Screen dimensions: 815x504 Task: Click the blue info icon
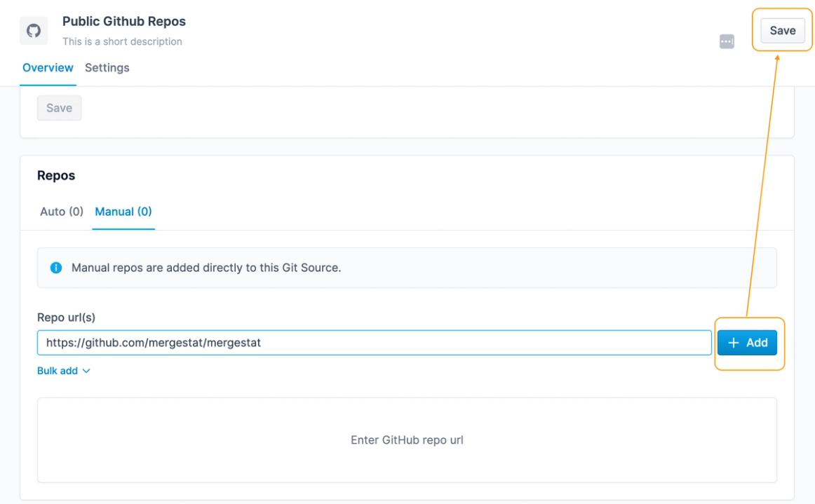[55, 268]
